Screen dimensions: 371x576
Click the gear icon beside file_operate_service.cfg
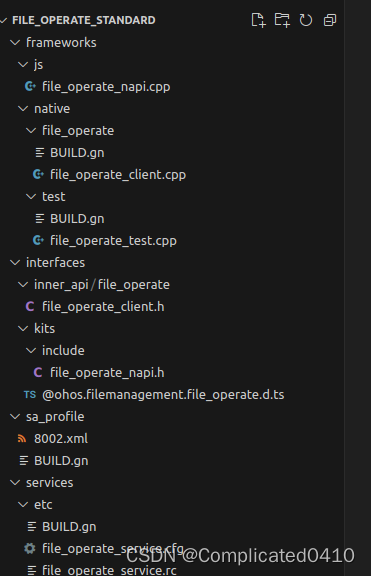30,548
